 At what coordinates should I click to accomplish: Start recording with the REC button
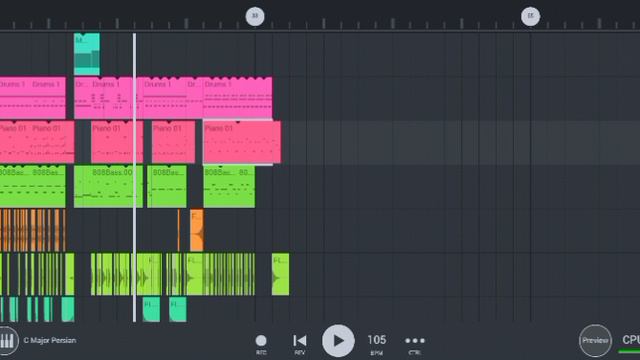[x=261, y=344]
